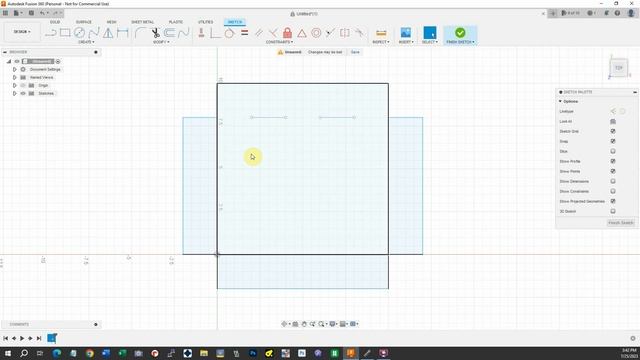Open the Constraints dropdown menu
640x360 pixels.
point(279,42)
